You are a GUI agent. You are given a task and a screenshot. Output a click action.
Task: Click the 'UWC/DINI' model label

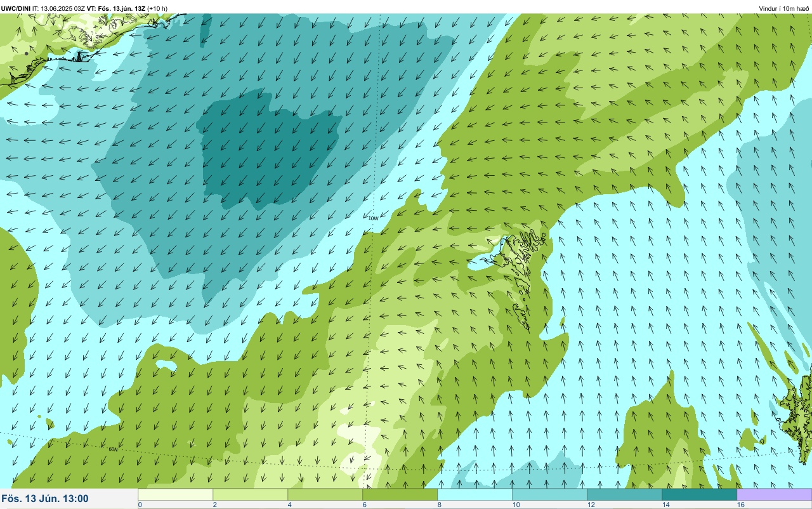coord(16,8)
